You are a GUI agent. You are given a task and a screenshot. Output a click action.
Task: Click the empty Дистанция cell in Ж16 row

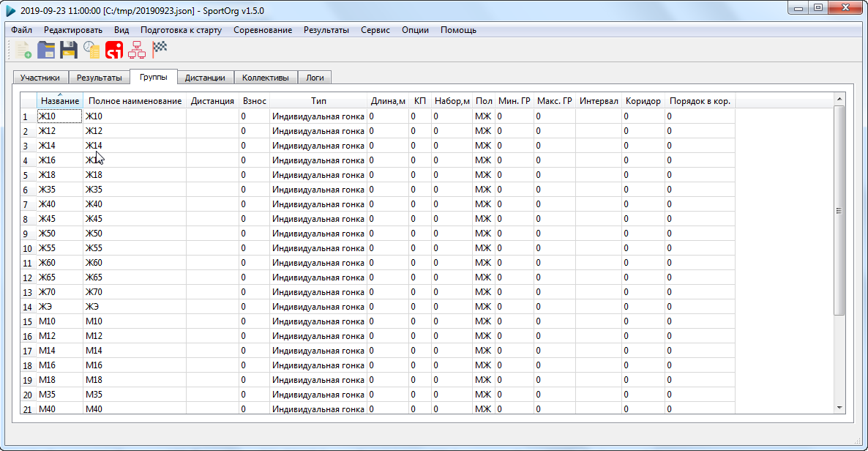[x=212, y=160]
